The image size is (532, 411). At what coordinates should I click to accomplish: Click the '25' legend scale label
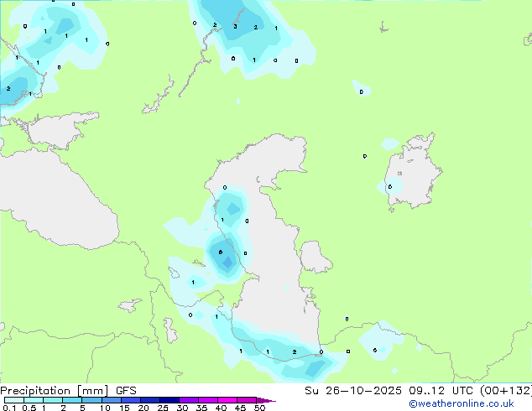click(x=163, y=408)
